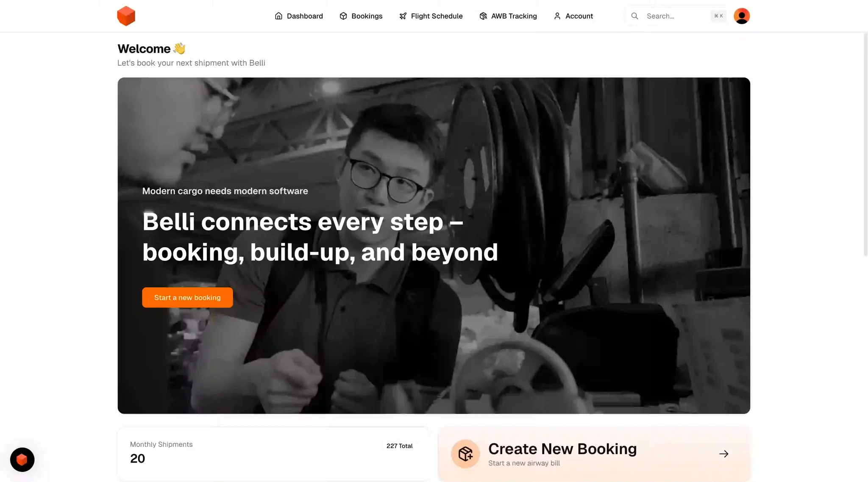Click the Start a new booking button
Screen dimensions: 868x482
pos(187,297)
